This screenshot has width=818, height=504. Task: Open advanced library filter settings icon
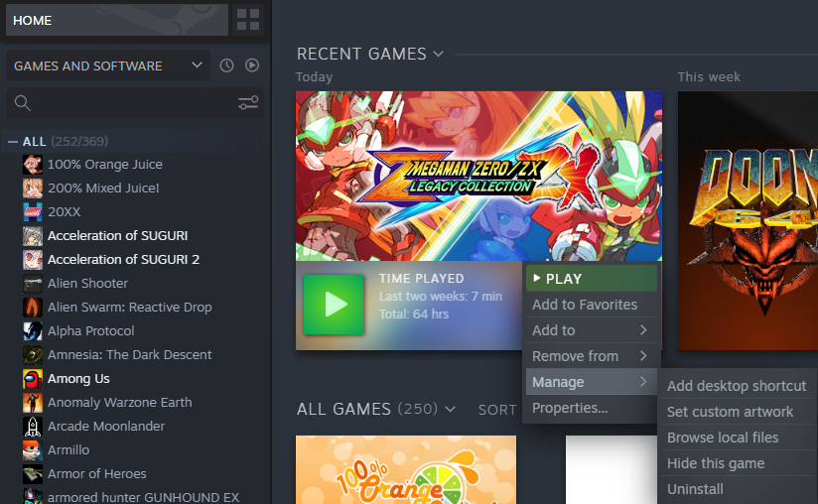click(248, 102)
